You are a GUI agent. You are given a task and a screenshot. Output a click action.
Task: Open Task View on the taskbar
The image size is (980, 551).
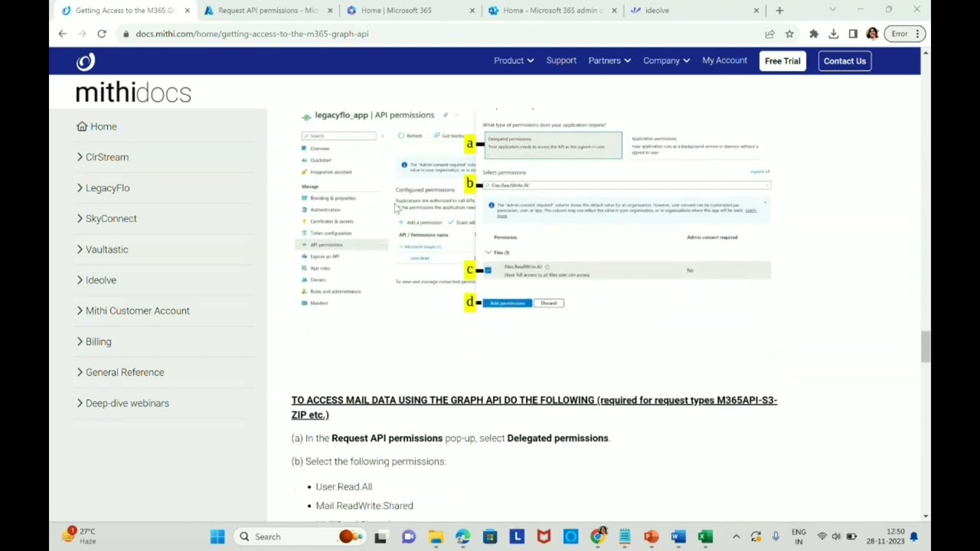coord(381,536)
